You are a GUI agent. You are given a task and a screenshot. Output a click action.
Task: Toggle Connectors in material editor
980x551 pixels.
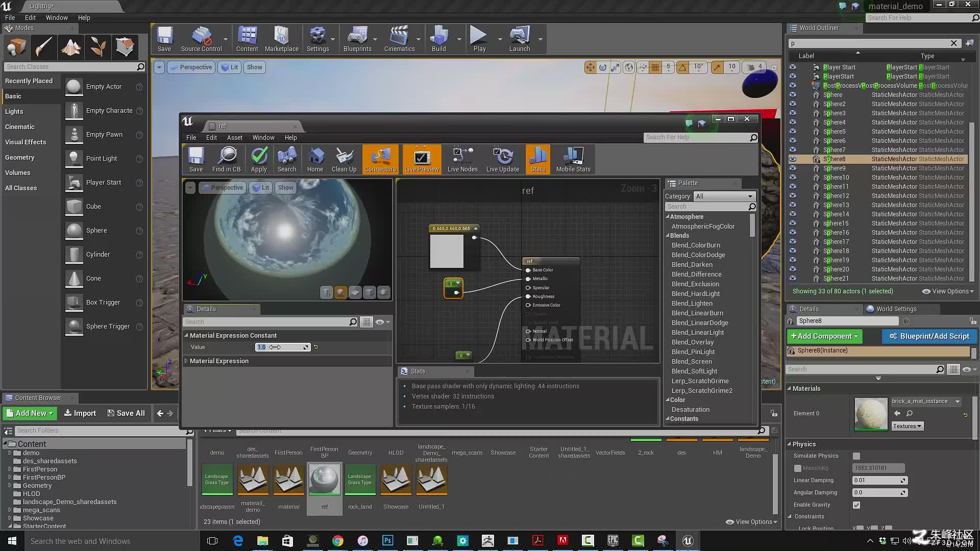point(380,160)
